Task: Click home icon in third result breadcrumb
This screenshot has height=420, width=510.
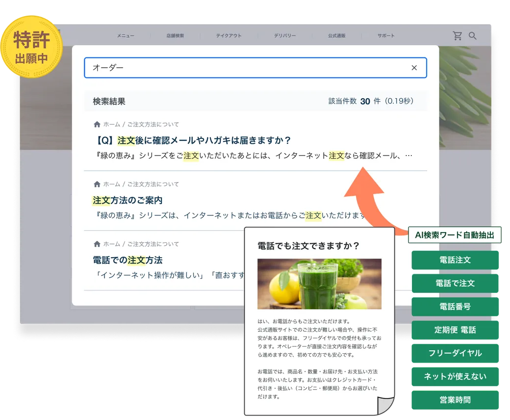Action: 97,244
